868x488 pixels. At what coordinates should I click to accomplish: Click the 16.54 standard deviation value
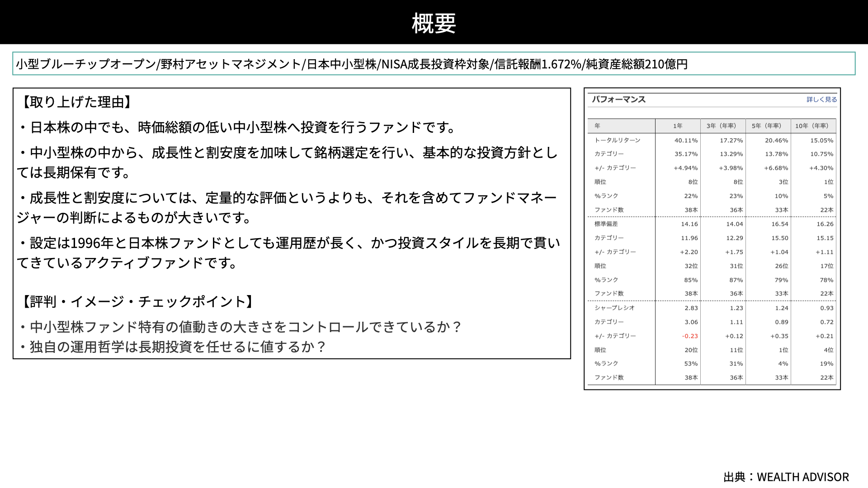click(780, 224)
